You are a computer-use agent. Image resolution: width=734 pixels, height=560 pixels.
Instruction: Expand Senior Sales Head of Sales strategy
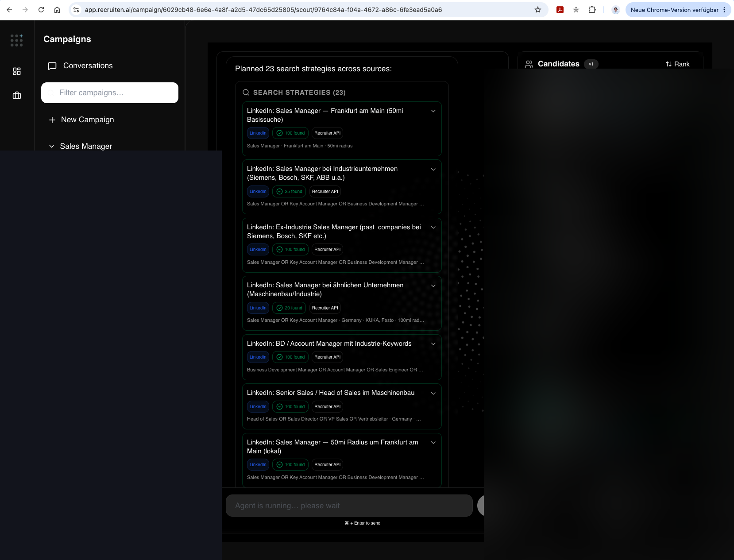[433, 393]
